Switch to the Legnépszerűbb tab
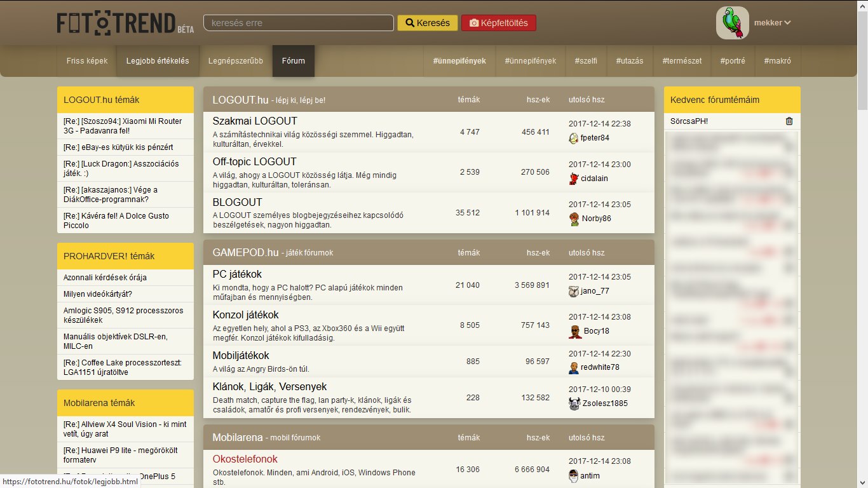This screenshot has height=488, width=868. pos(236,61)
